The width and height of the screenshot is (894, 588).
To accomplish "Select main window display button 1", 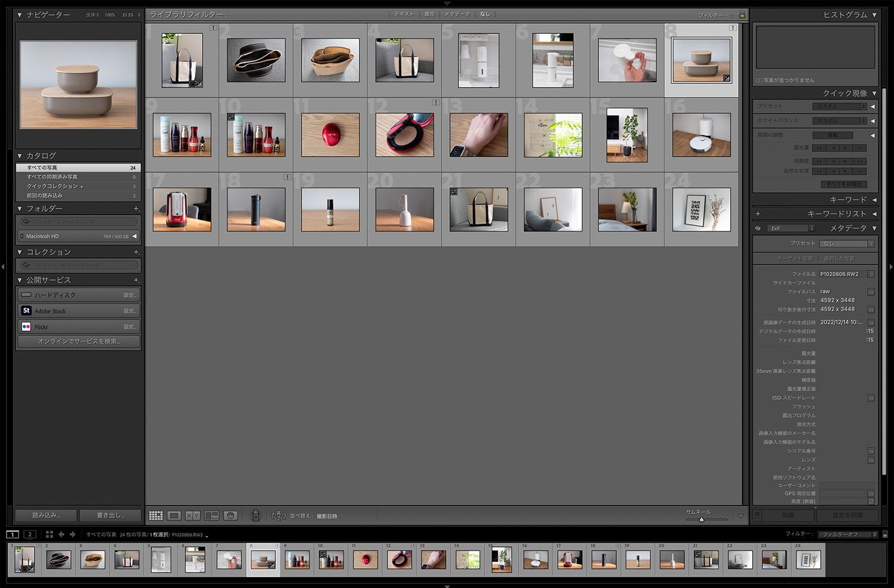I will click(x=13, y=534).
